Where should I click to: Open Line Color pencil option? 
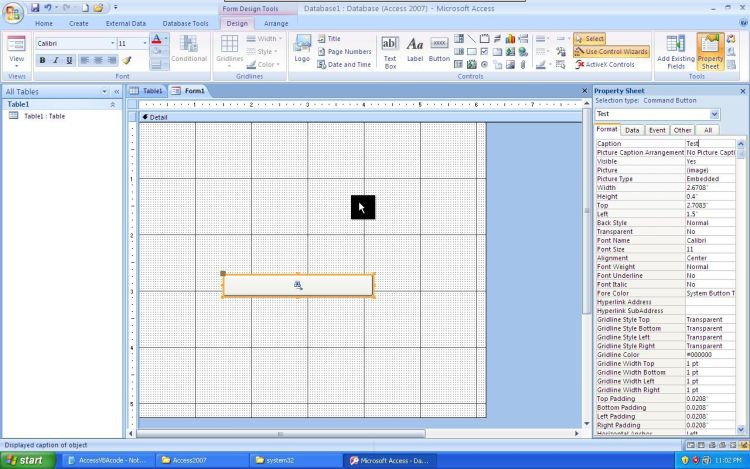point(543,64)
